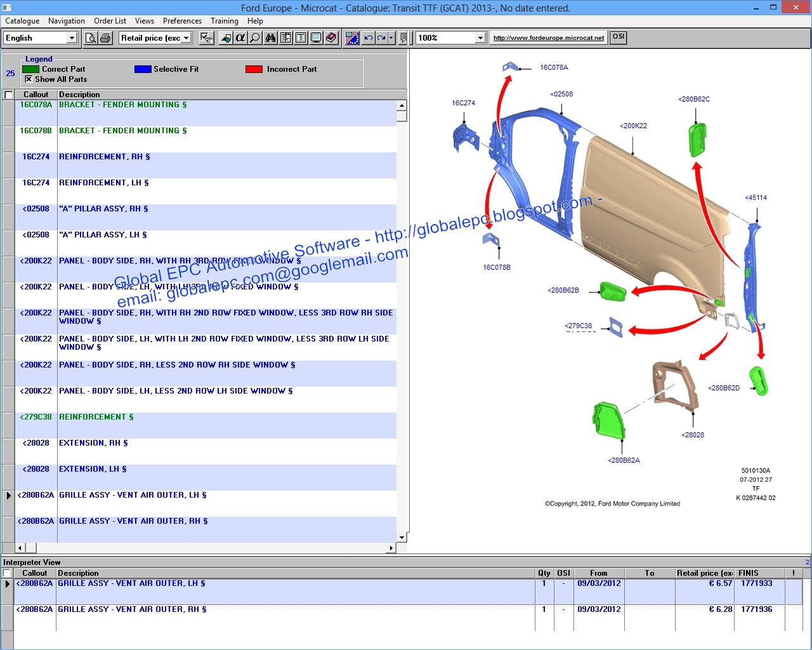Open the Help menu

255,21
